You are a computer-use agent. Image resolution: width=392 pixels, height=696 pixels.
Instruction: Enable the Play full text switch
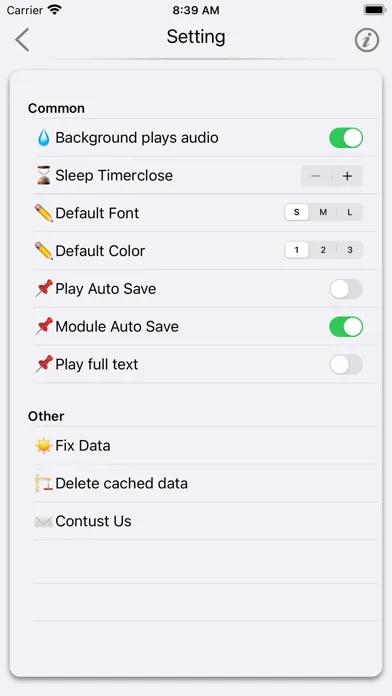click(x=346, y=364)
